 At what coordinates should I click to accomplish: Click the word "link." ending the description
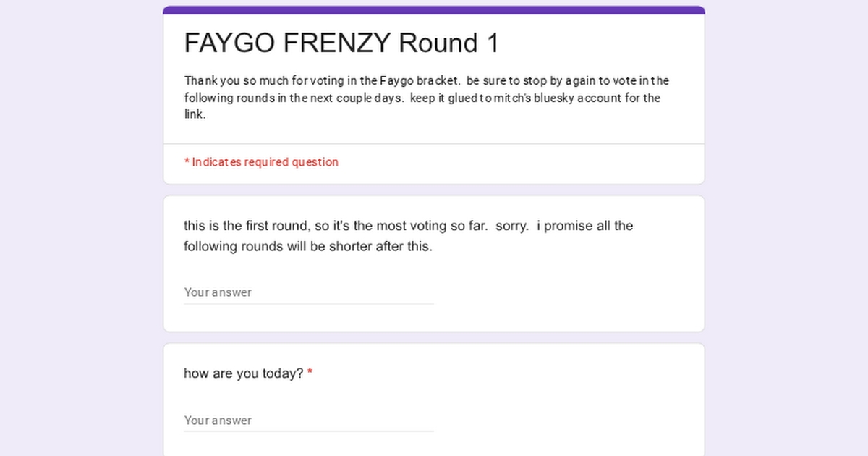coord(195,114)
